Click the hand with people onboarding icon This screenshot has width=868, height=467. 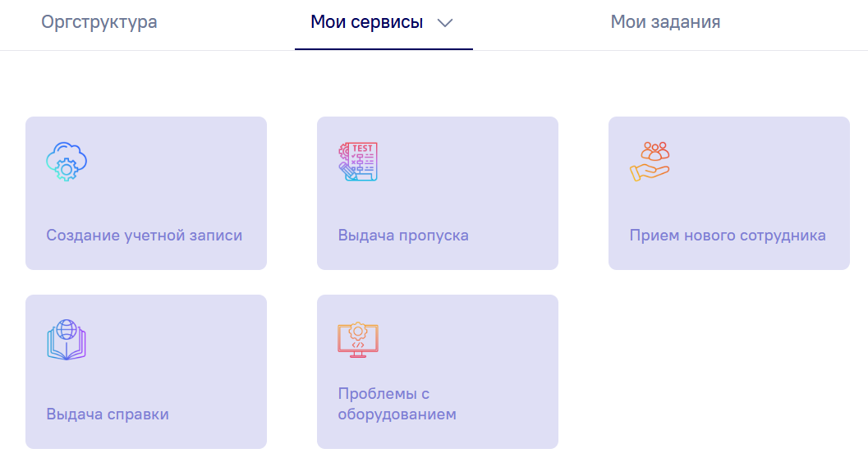[x=650, y=162]
